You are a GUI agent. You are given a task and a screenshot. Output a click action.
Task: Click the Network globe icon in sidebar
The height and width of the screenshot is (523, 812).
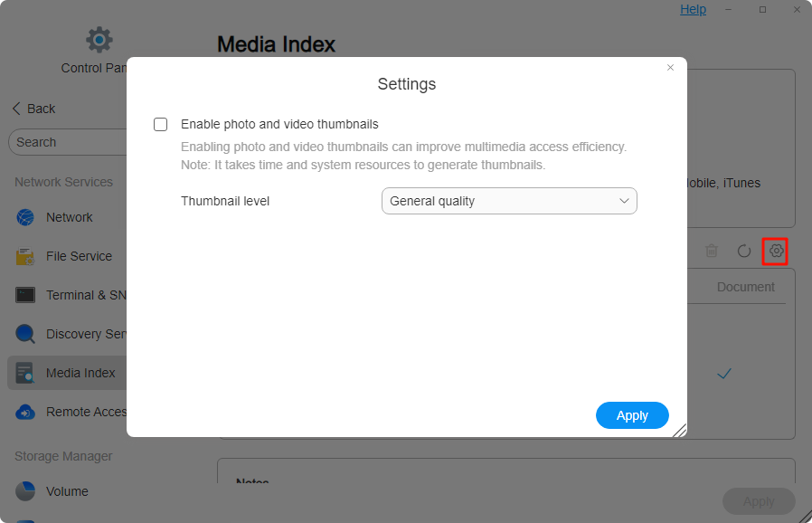click(25, 217)
